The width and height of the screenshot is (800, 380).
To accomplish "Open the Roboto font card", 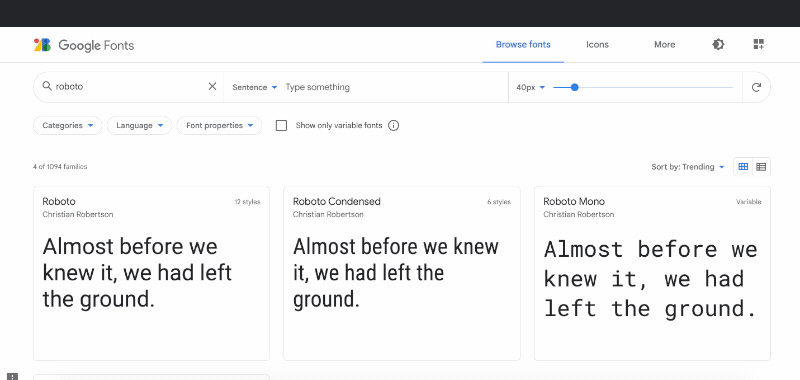I will coord(151,273).
